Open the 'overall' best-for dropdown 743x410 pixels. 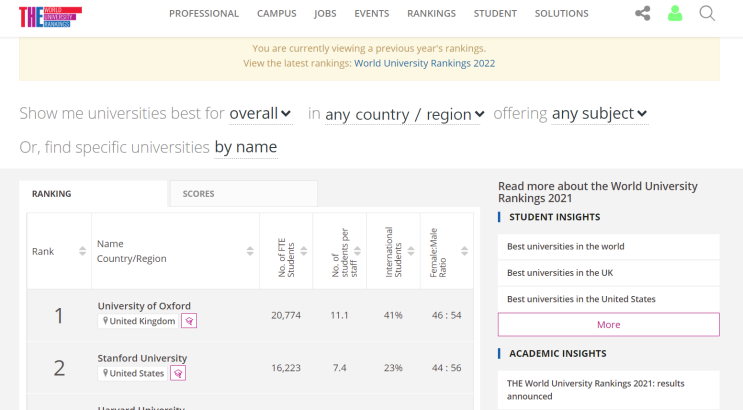[260, 114]
